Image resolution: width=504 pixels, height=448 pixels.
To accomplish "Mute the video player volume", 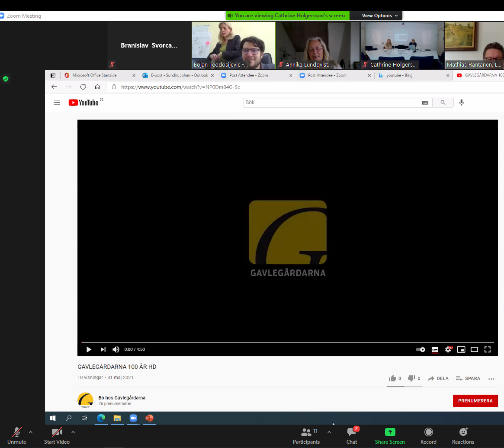I will (x=116, y=349).
